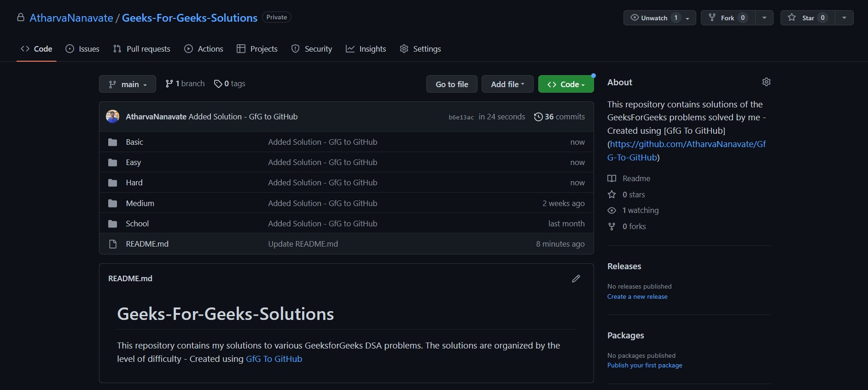Click Create a new release

tap(637, 296)
